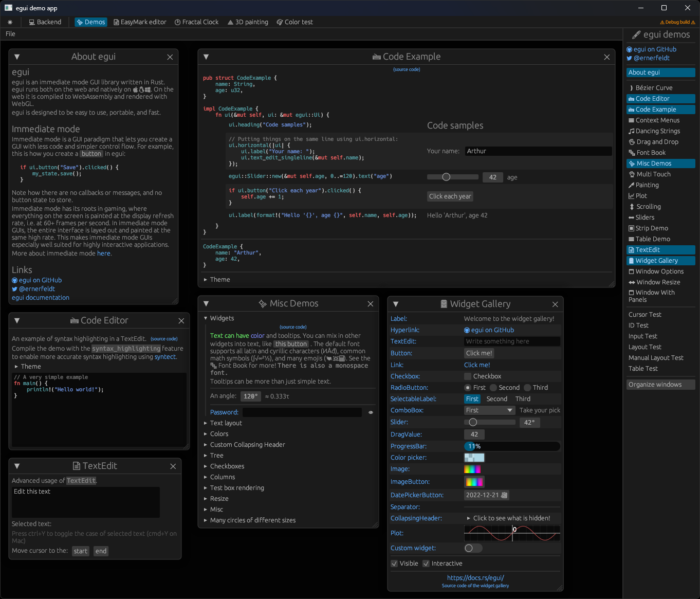Image resolution: width=700 pixels, height=599 pixels.
Task: Collapse the TextEdit window with its triangle
Action: point(17,466)
